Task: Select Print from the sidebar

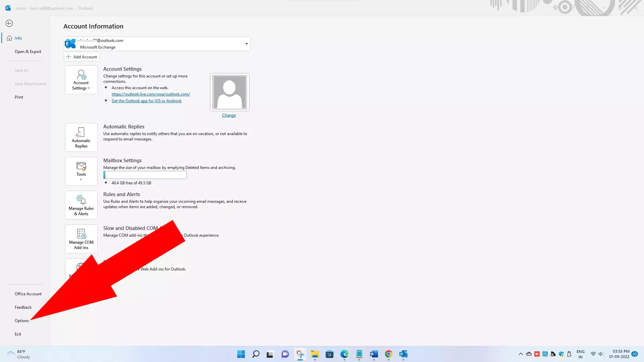Action: pyautogui.click(x=19, y=97)
